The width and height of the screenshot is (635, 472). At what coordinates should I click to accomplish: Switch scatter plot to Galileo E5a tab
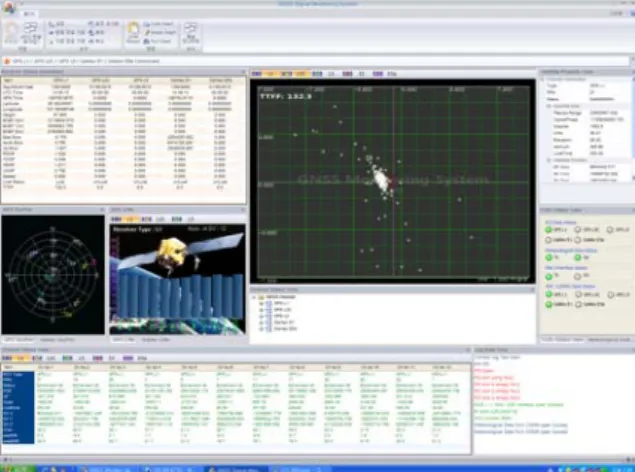(x=385, y=74)
